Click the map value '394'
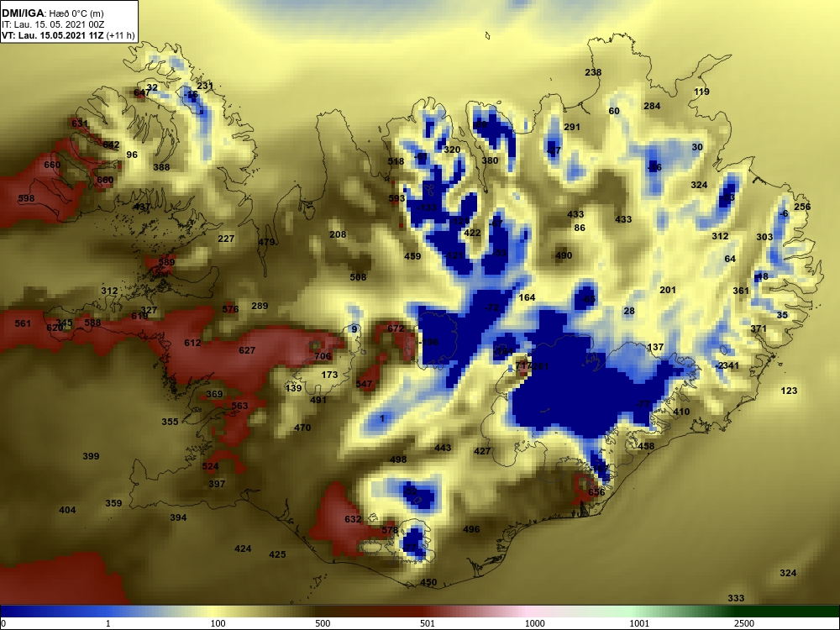840x630 pixels. point(178,517)
